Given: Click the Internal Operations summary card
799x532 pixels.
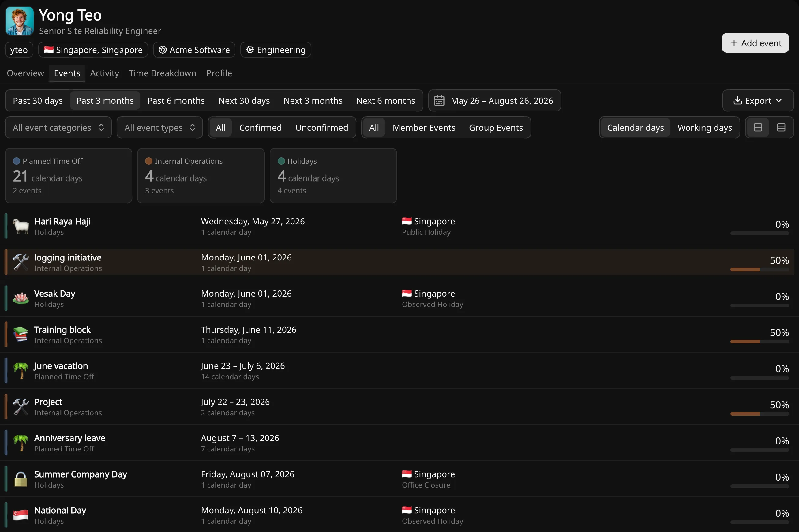Looking at the screenshot, I should coord(201,176).
